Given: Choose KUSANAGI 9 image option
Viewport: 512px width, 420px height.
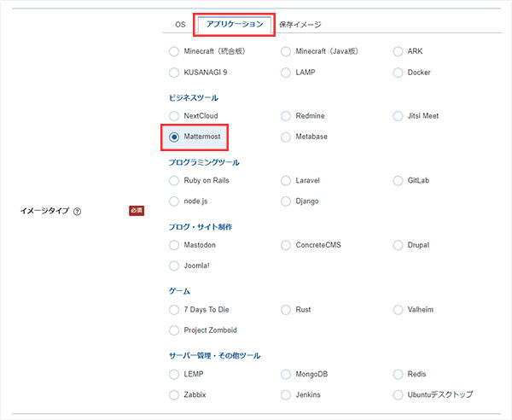Looking at the screenshot, I should click(x=174, y=73).
